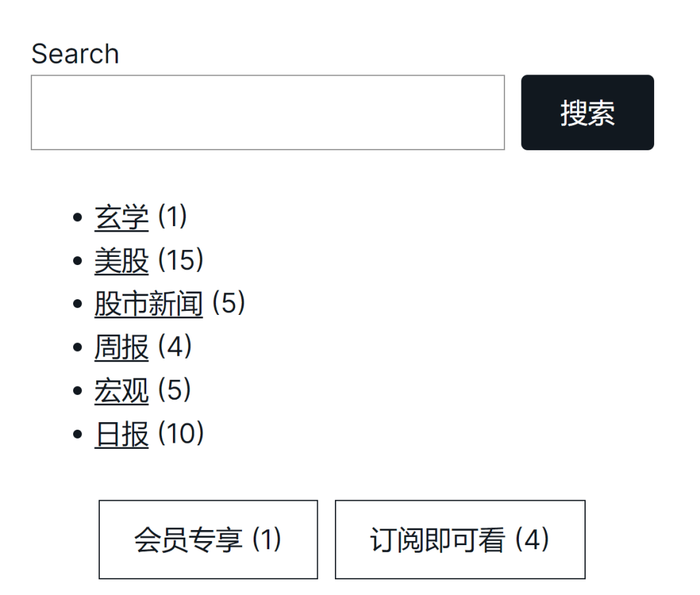Click the 订阅即可看 (4) tag button
The image size is (700, 595).
(459, 540)
